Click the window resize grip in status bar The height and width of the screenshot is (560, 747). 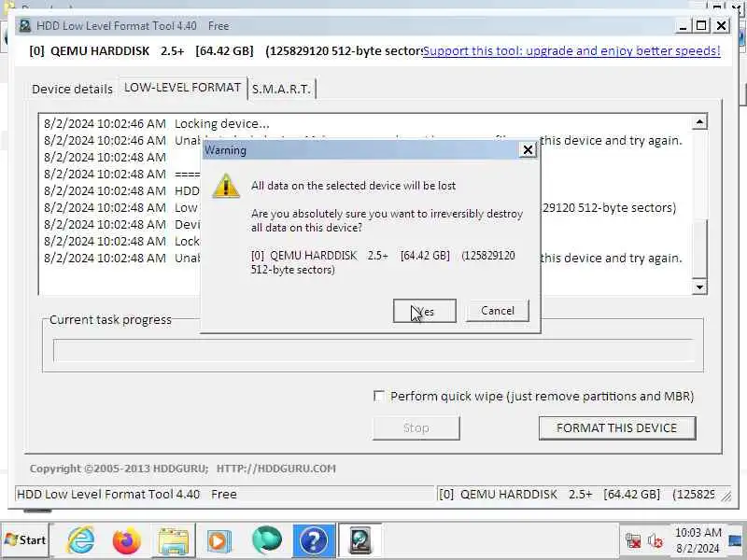point(726,496)
